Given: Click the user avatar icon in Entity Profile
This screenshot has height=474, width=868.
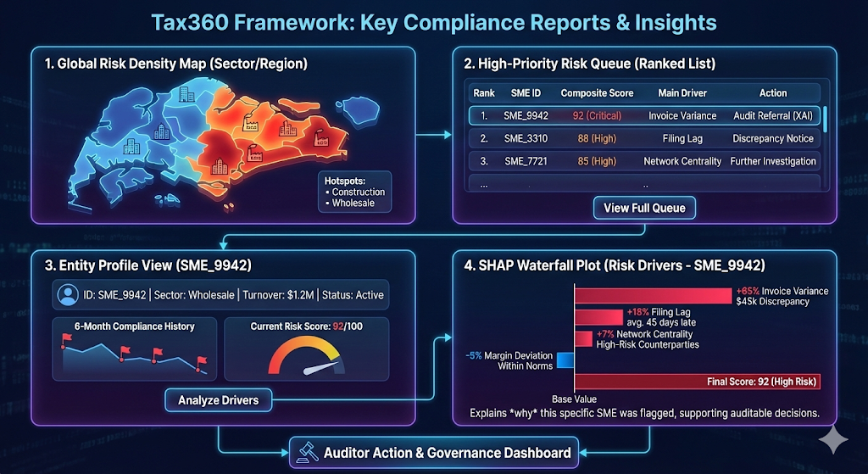Looking at the screenshot, I should click(x=66, y=295).
